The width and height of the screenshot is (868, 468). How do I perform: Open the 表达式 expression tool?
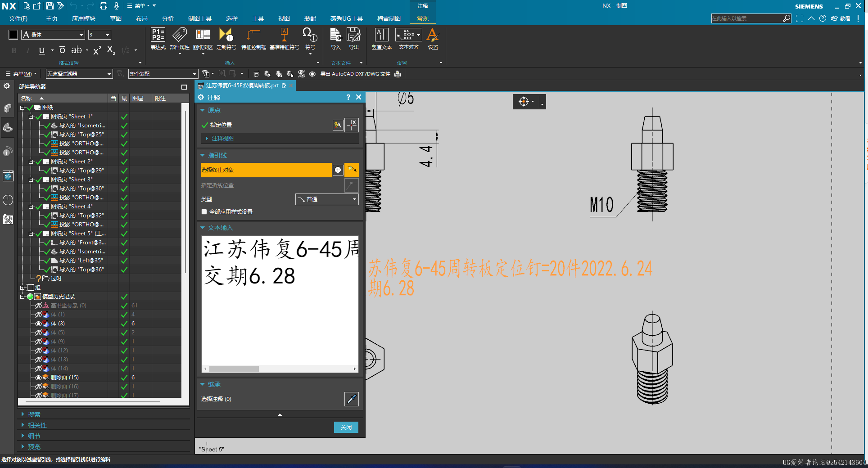pyautogui.click(x=158, y=39)
